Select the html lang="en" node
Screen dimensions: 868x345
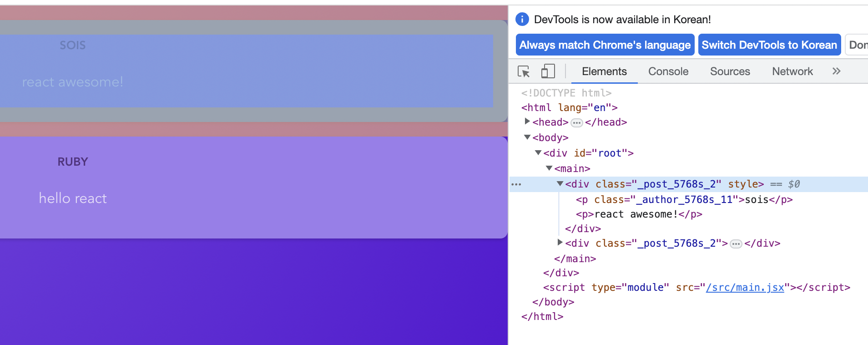click(x=569, y=107)
